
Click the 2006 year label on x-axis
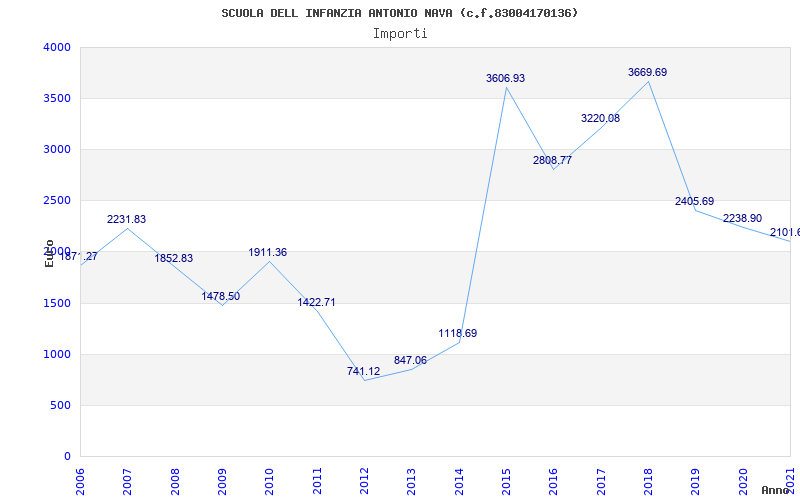tap(80, 482)
